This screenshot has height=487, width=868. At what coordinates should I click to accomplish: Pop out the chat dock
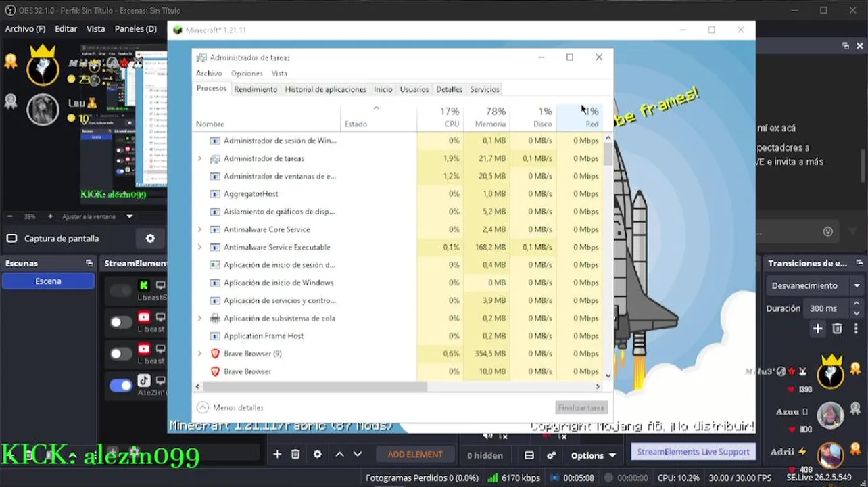[845, 46]
